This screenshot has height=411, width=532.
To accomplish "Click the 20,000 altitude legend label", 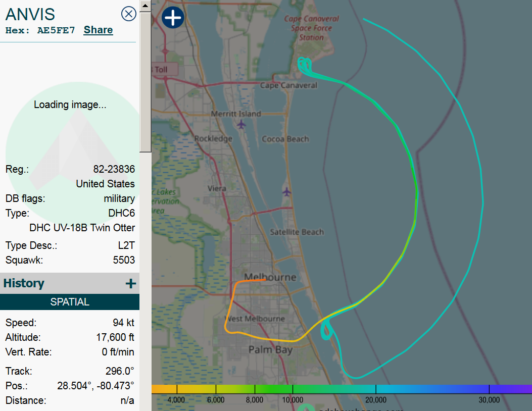I will pos(376,400).
